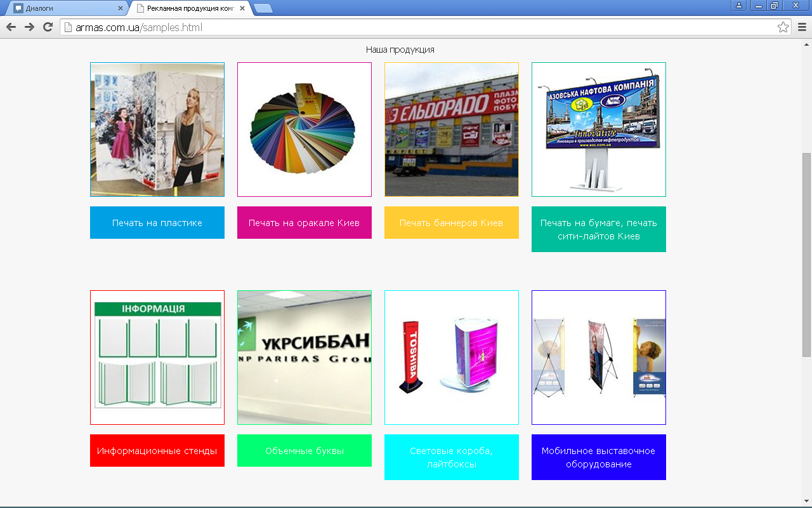Switch to the Рекламная продукция tab
This screenshot has height=508, width=812.
pyautogui.click(x=190, y=8)
